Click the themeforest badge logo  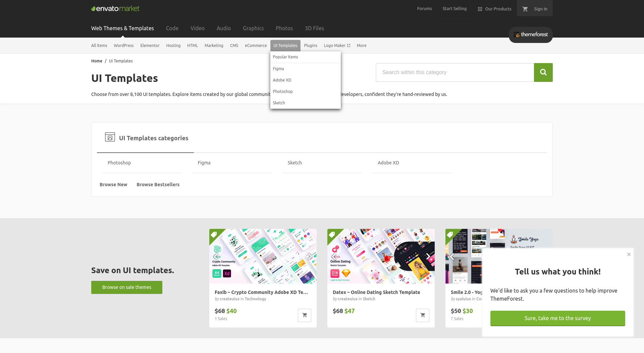(531, 35)
